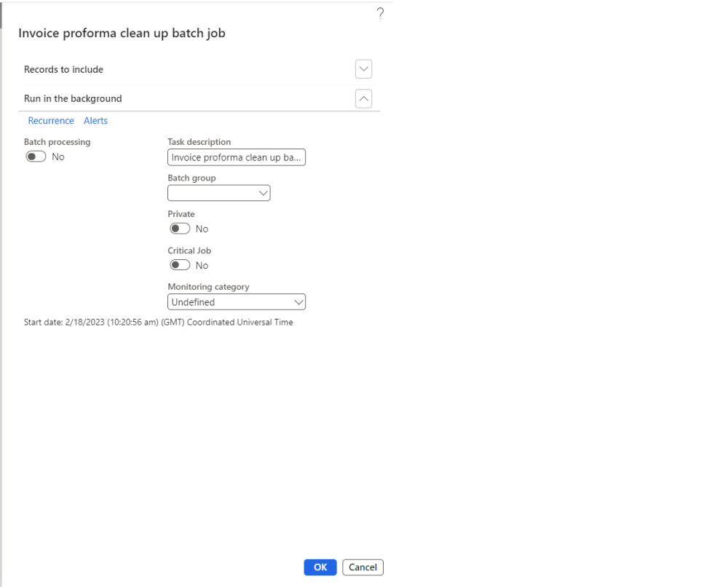Click the Invoice proforma clean up dialog title
Image resolution: width=728 pixels, height=587 pixels.
(122, 34)
